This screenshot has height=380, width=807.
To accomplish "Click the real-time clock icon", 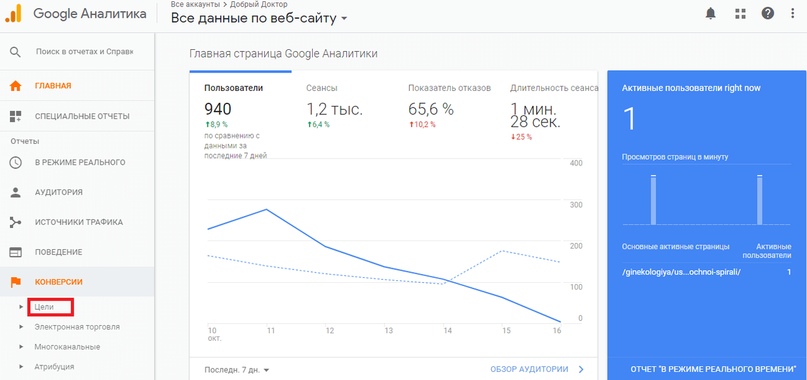I will point(15,162).
